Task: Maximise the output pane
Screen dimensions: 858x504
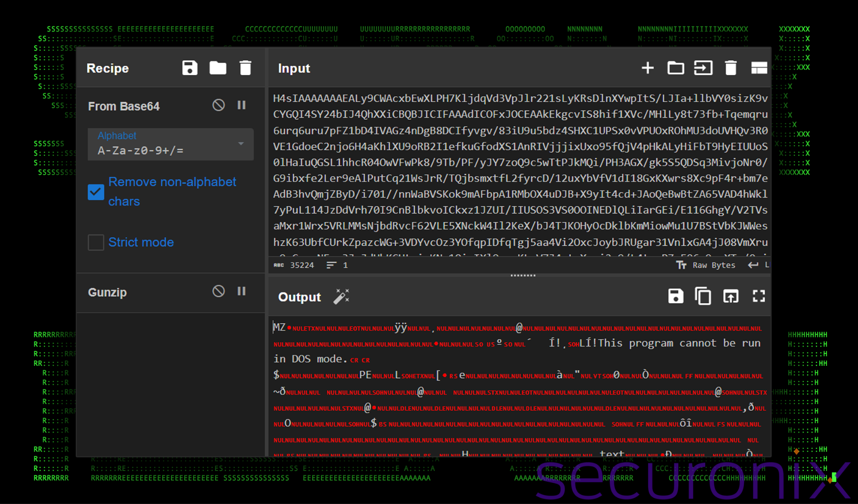Action: [x=759, y=296]
